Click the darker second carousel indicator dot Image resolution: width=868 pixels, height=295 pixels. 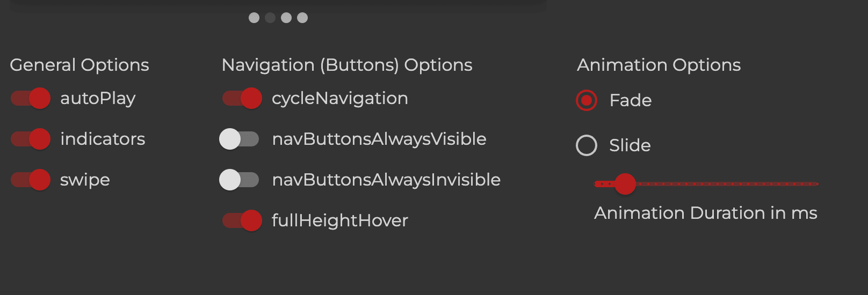point(270,18)
